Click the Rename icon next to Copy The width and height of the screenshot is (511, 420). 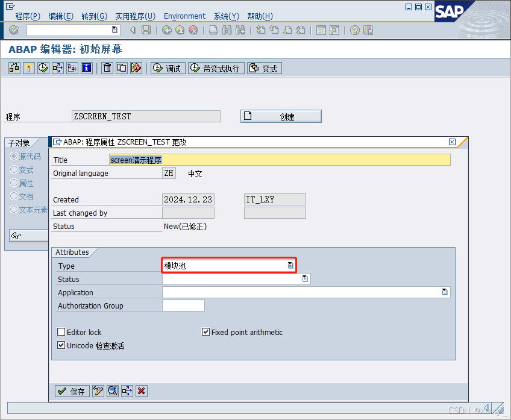(136, 68)
